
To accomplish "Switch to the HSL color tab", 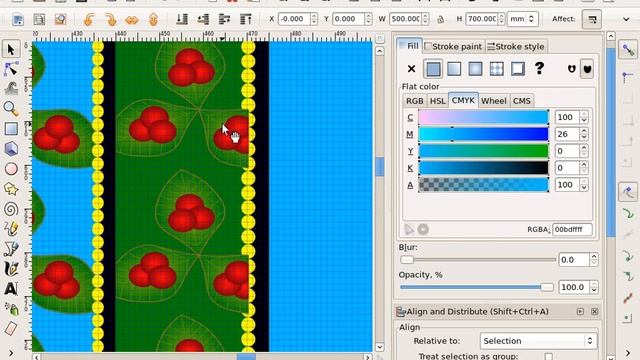I will pos(438,101).
